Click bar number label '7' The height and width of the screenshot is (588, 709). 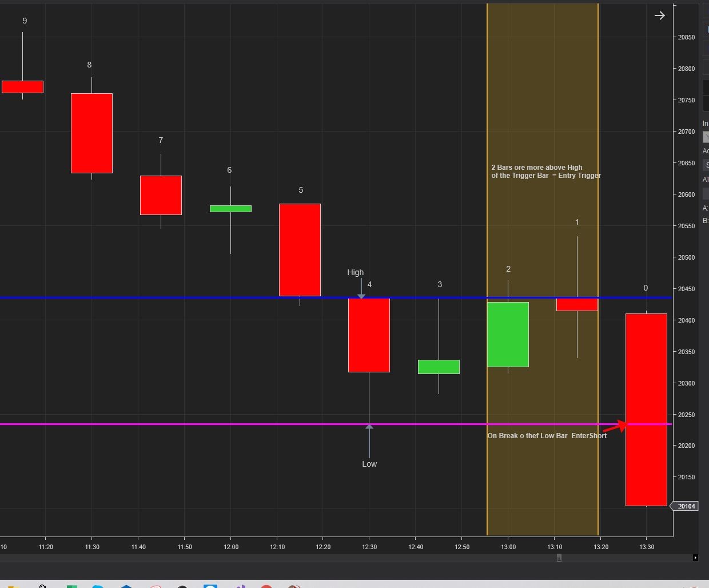coord(161,140)
